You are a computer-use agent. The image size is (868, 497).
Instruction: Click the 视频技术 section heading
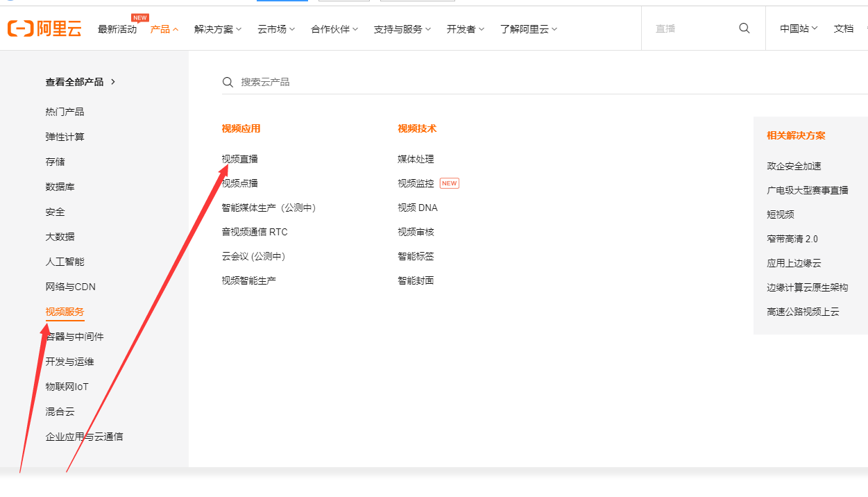point(417,128)
